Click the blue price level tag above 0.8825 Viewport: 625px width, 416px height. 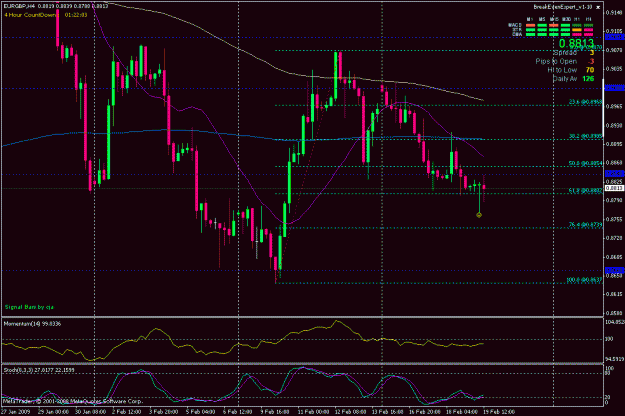614,174
